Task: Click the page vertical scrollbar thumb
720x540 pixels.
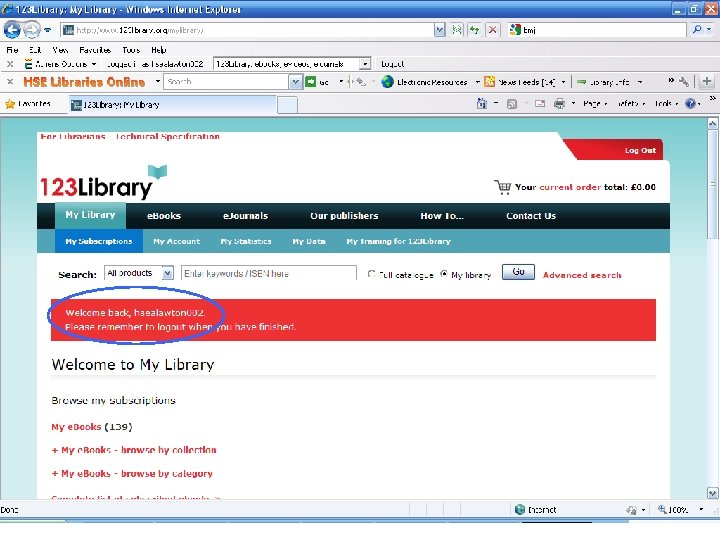Action: point(712,185)
